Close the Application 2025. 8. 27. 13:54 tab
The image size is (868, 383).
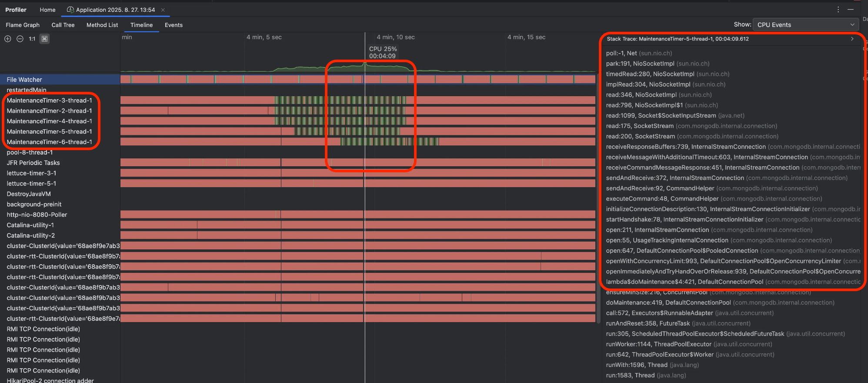click(x=163, y=10)
